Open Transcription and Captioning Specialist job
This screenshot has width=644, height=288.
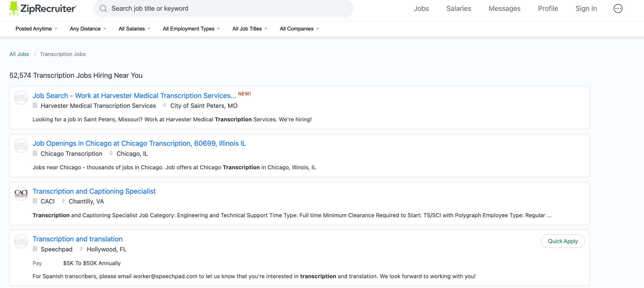(94, 191)
